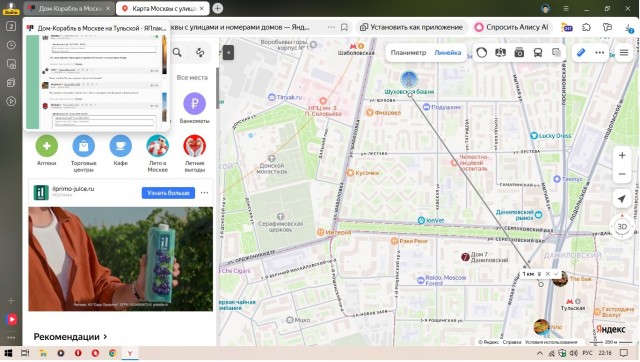Click the Узнать больше ad button
The width and height of the screenshot is (640, 362).
click(x=168, y=193)
